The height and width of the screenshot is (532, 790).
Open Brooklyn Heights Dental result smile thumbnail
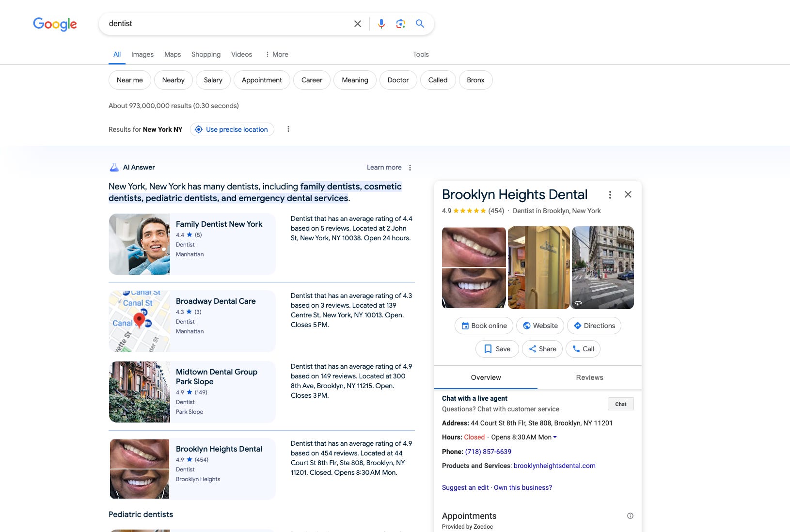tap(140, 469)
